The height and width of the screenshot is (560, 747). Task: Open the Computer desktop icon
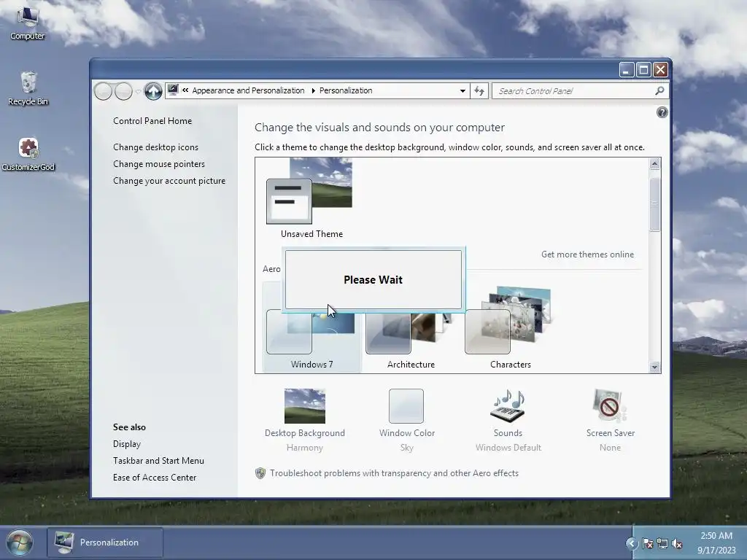tap(27, 24)
